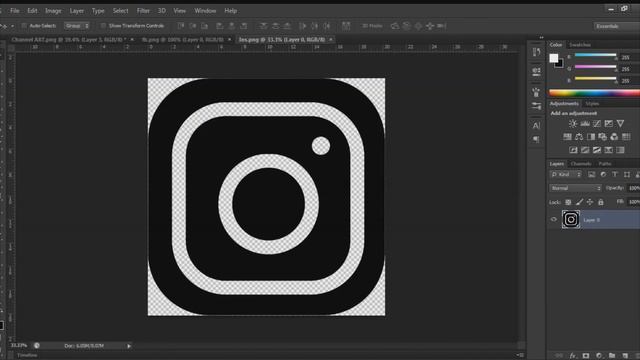The height and width of the screenshot is (360, 640).
Task: Toggle lock position icon
Action: tap(590, 202)
